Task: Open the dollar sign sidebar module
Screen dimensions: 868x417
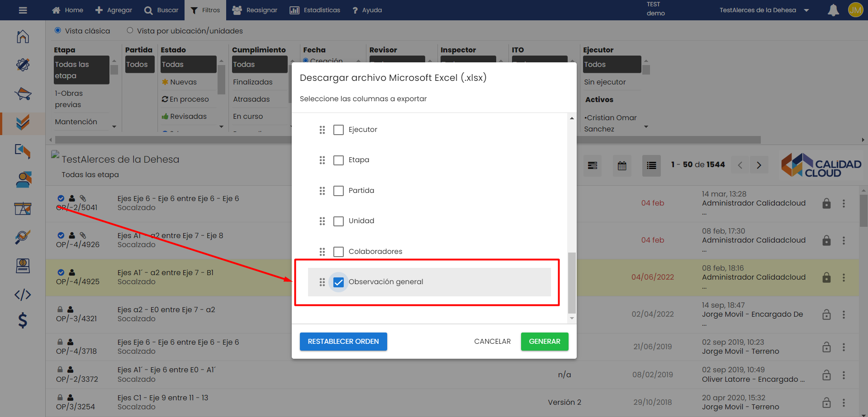Action: point(23,320)
